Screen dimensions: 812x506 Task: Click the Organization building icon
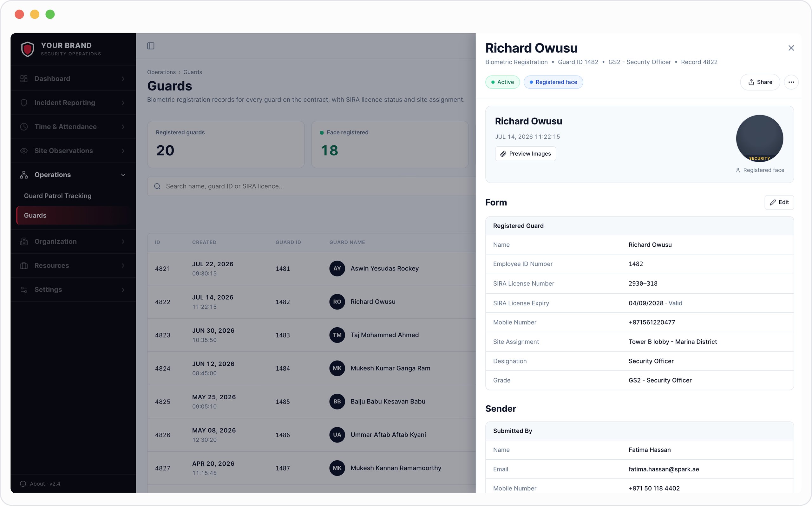click(x=24, y=242)
